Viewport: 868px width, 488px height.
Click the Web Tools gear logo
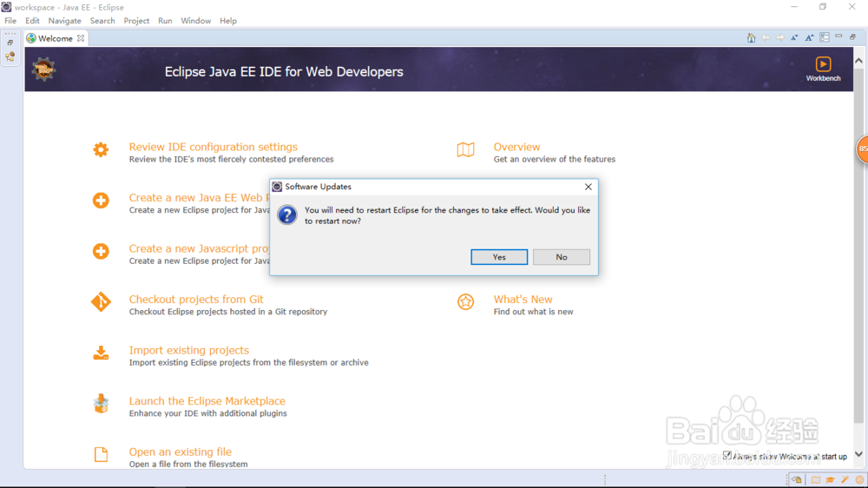pos(43,69)
